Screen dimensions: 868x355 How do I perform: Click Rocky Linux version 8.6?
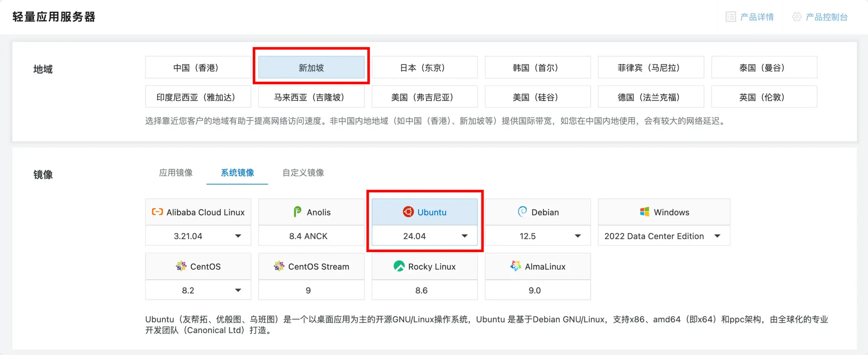click(x=425, y=290)
